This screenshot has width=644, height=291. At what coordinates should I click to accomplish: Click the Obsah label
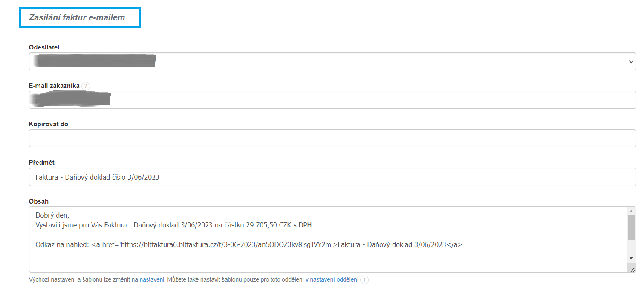[x=39, y=201]
